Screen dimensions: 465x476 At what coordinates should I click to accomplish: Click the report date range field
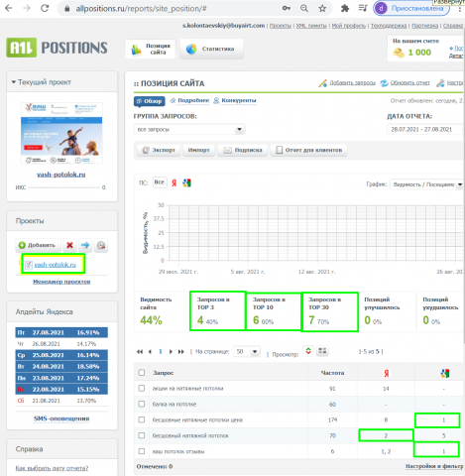click(x=425, y=129)
